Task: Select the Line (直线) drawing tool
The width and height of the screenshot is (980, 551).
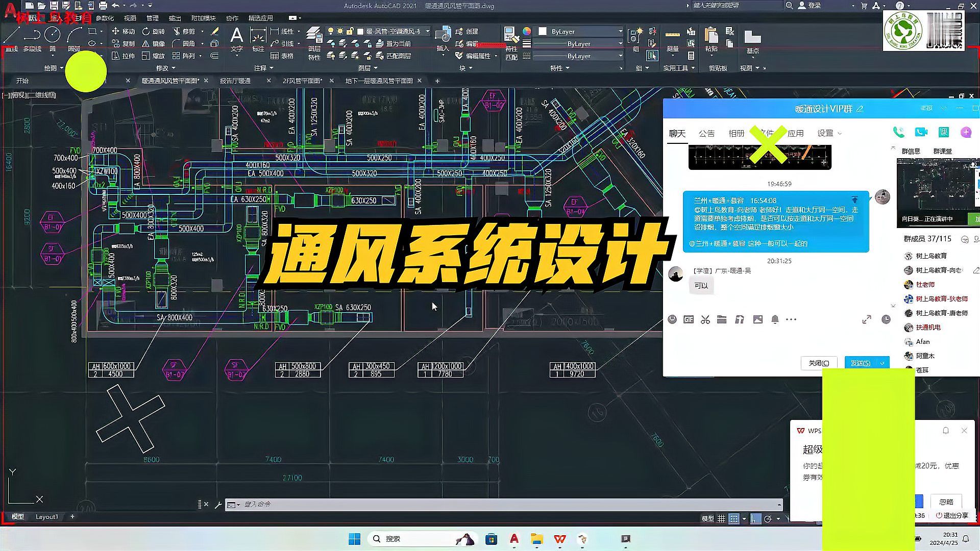Action: click(12, 38)
